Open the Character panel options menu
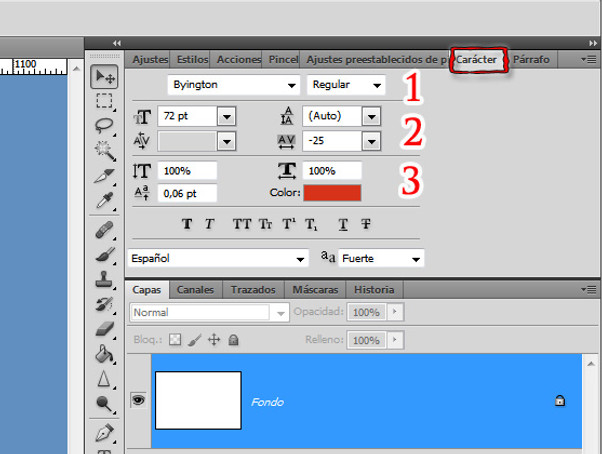Screen dimensions: 602x454 point(588,59)
